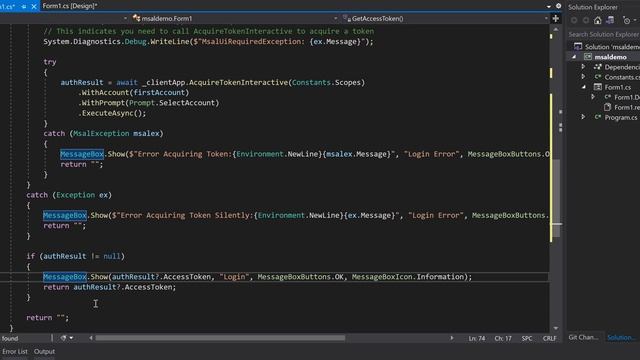Click the back arrow in Solution Explorer toolbar
Viewport: 640px width, 360px height.
point(574,20)
